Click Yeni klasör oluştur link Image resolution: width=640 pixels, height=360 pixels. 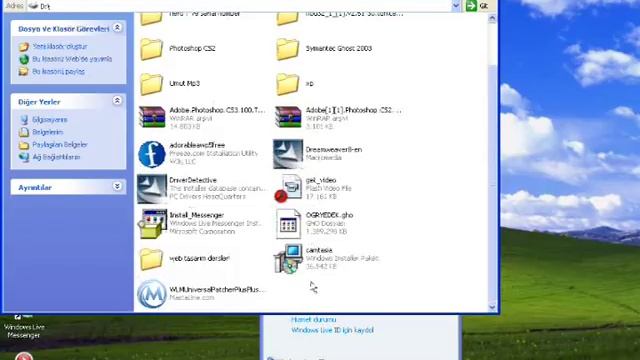click(60, 47)
